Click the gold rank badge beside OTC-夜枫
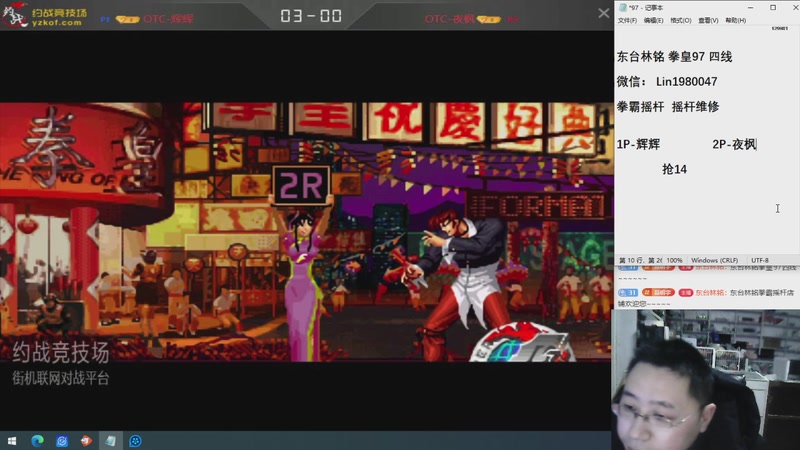This screenshot has width=800, height=450. [x=489, y=19]
